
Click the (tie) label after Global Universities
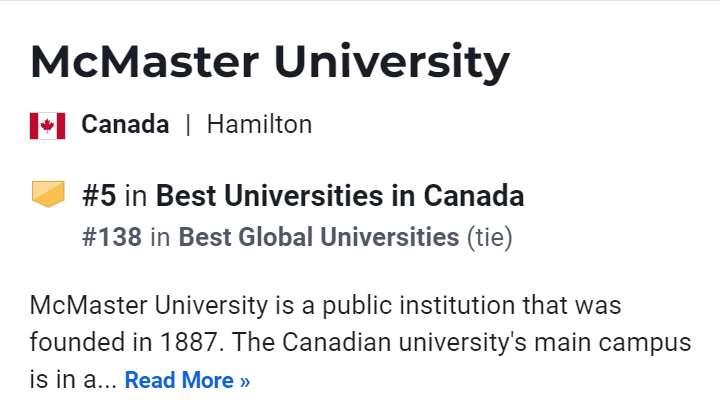[x=490, y=238]
